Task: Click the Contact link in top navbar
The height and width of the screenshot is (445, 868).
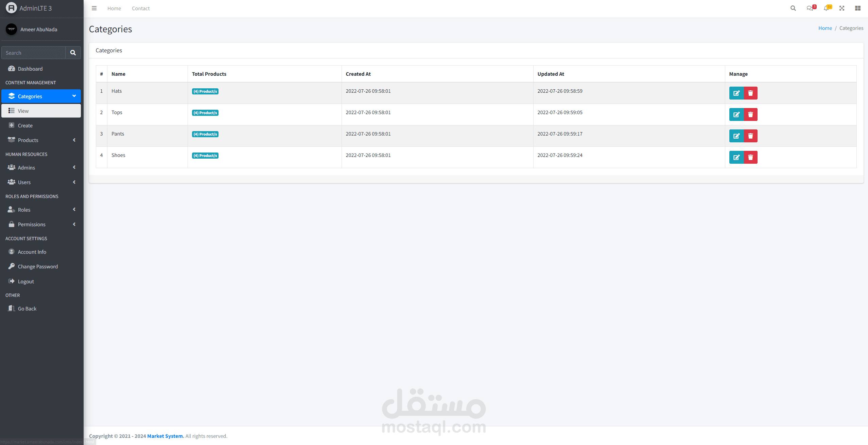Action: click(x=141, y=8)
